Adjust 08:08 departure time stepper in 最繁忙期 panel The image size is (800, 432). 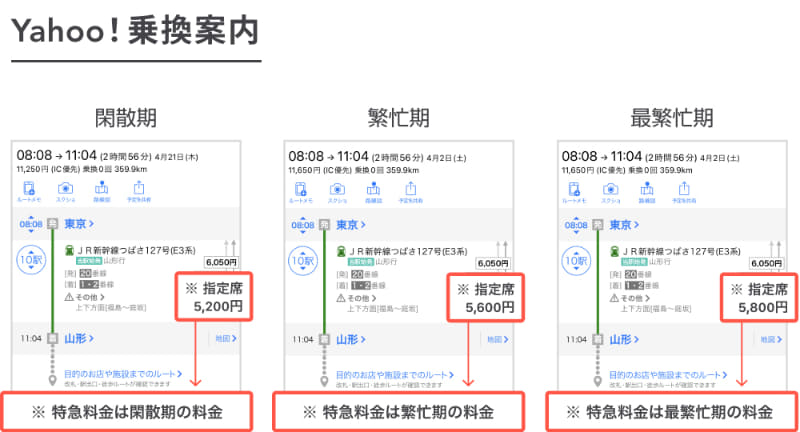coord(576,225)
